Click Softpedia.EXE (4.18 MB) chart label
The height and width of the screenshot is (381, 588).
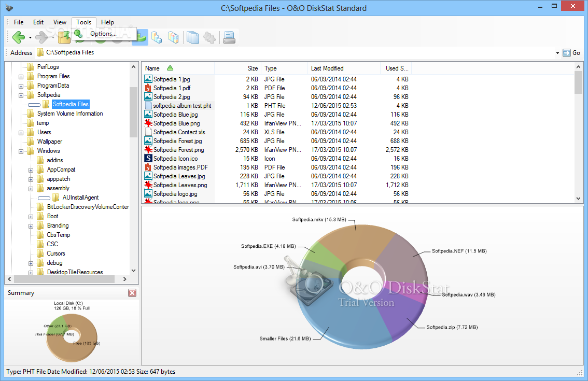coord(269,246)
